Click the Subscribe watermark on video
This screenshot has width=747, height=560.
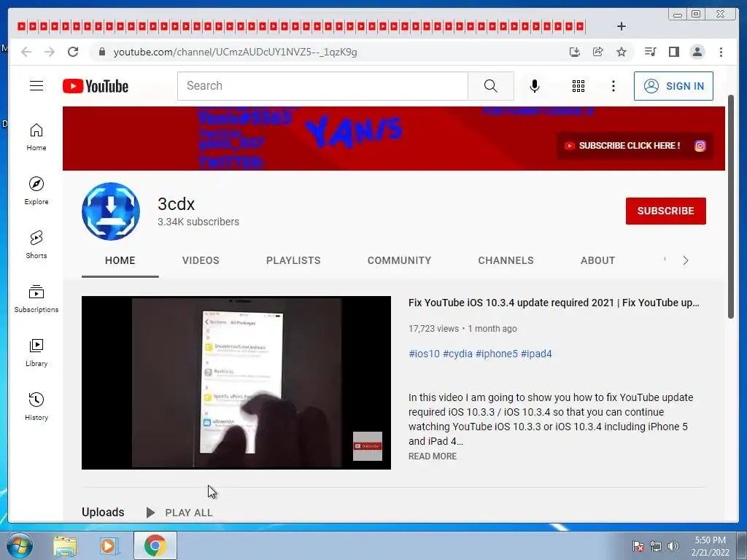[368, 446]
